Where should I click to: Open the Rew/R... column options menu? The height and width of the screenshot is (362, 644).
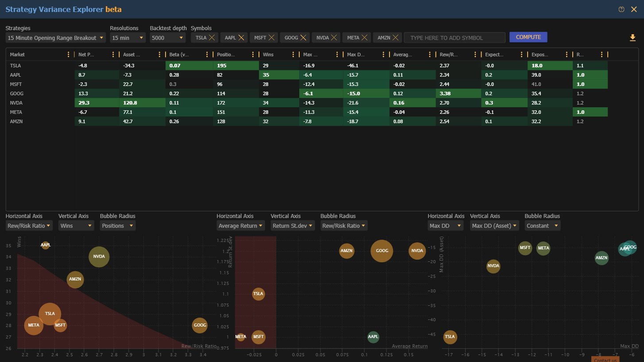click(x=475, y=54)
